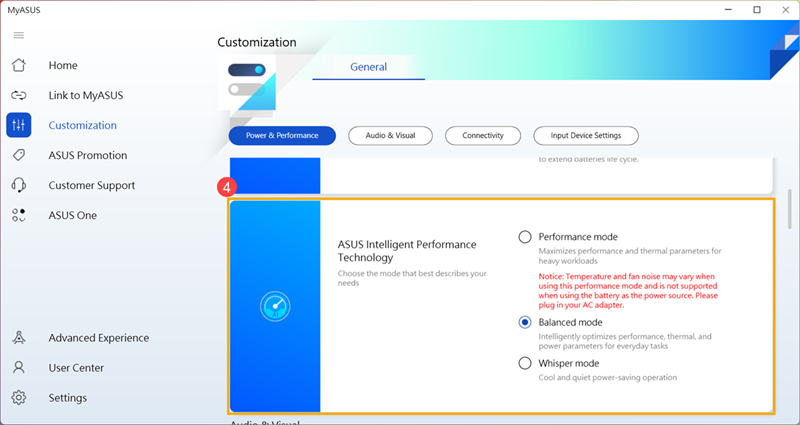
Task: Open the General tab
Action: (368, 67)
